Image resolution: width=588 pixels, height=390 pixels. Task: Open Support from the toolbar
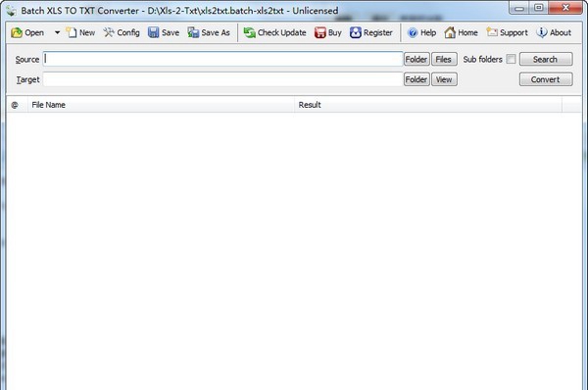pyautogui.click(x=507, y=32)
